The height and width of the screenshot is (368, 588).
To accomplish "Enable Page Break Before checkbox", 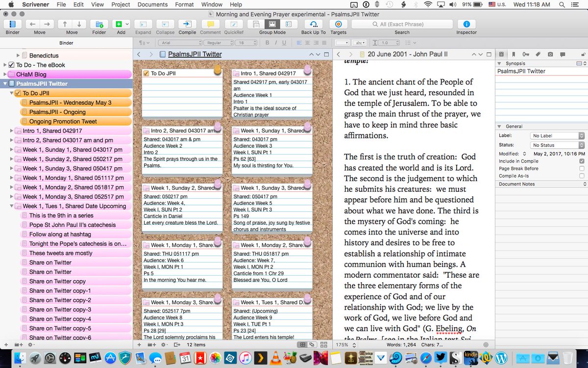I will point(582,168).
